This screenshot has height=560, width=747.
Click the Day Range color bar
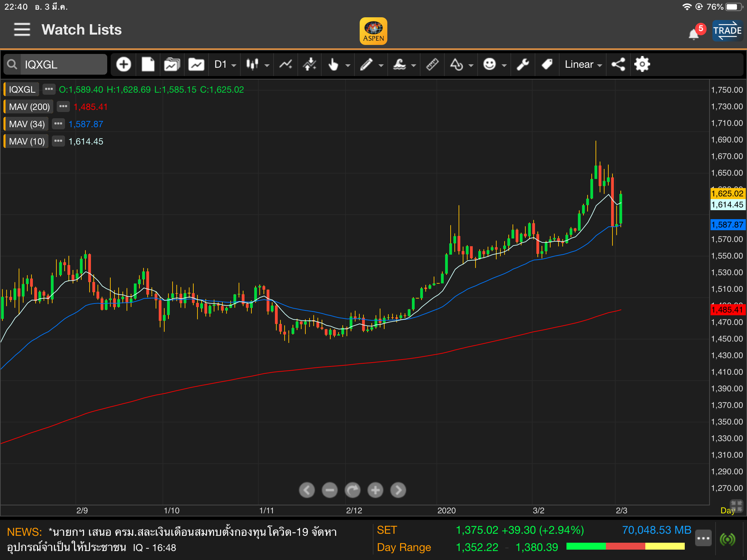[625, 546]
